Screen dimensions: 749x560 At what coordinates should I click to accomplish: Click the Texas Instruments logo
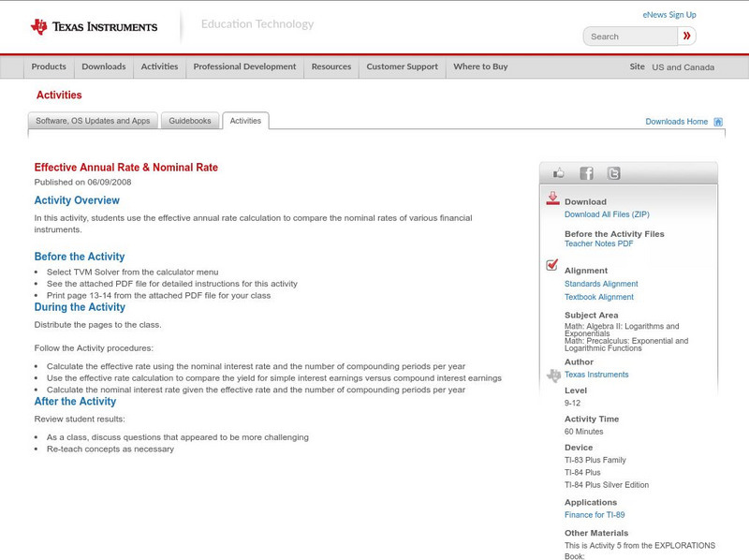point(94,27)
